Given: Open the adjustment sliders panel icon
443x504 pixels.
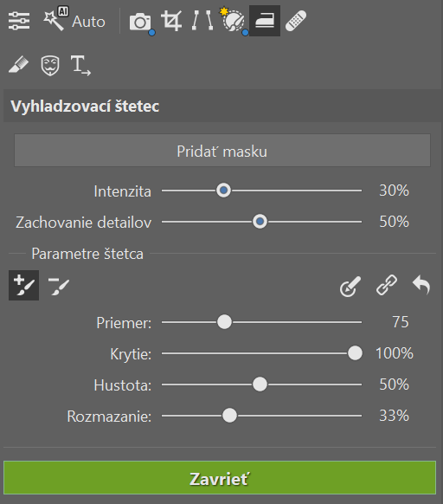Looking at the screenshot, I should (x=19, y=21).
